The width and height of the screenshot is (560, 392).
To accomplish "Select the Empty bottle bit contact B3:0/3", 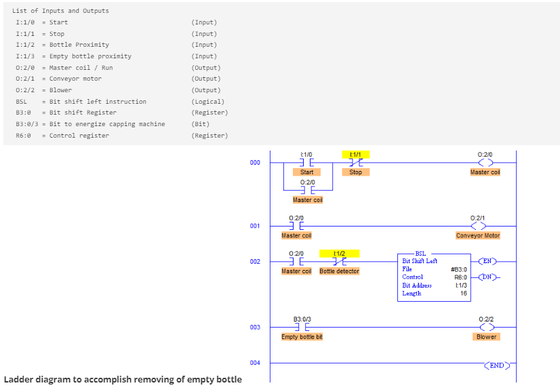I will coord(301,326).
